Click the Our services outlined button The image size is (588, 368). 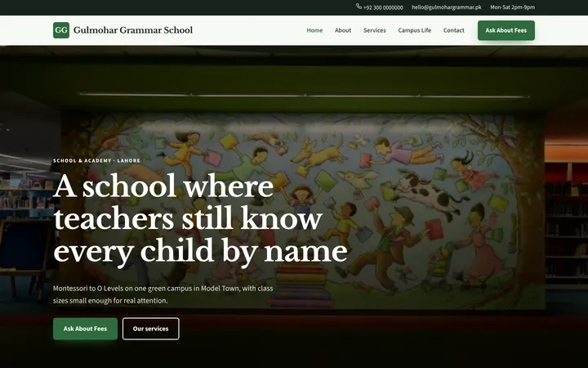(151, 329)
